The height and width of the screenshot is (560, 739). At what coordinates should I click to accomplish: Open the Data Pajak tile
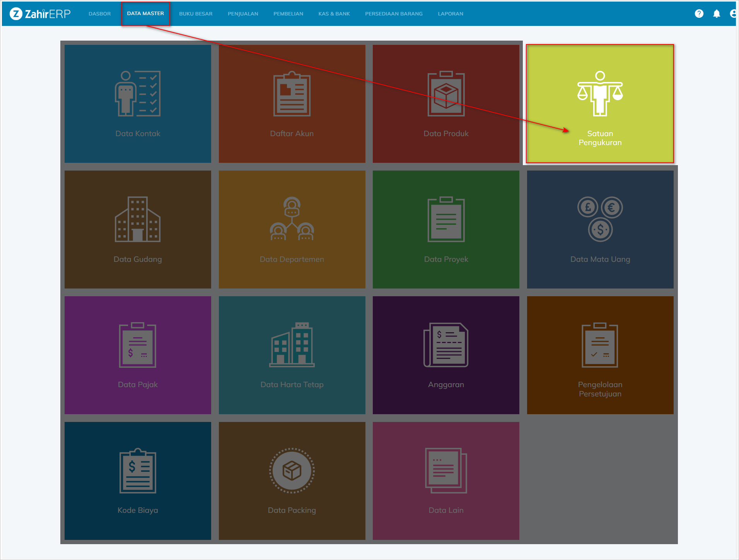138,355
